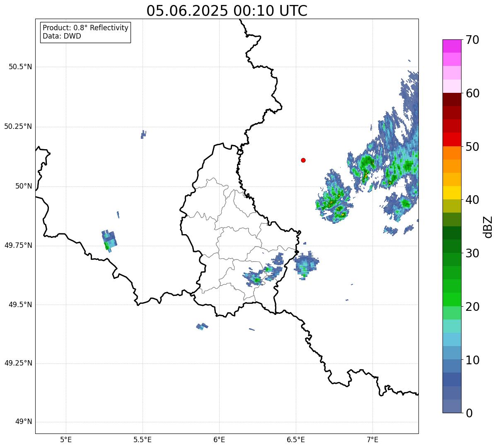Pick the slate blue swatch above 0

click(452, 406)
